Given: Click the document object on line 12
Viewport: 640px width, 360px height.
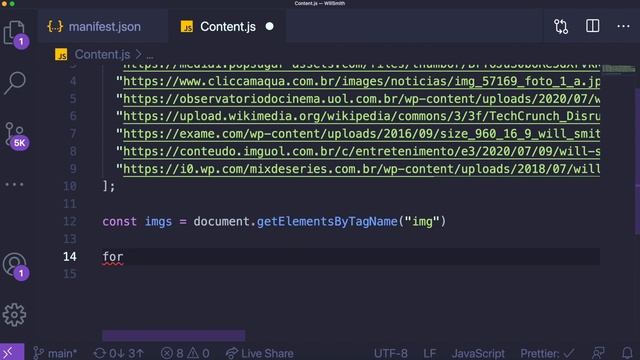Looking at the screenshot, I should tap(221, 222).
